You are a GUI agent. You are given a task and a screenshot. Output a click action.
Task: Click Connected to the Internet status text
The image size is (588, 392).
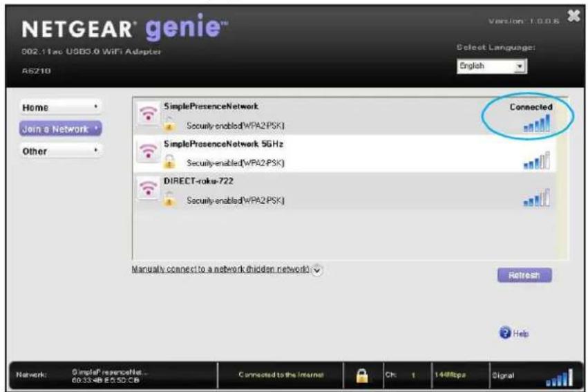(x=281, y=374)
